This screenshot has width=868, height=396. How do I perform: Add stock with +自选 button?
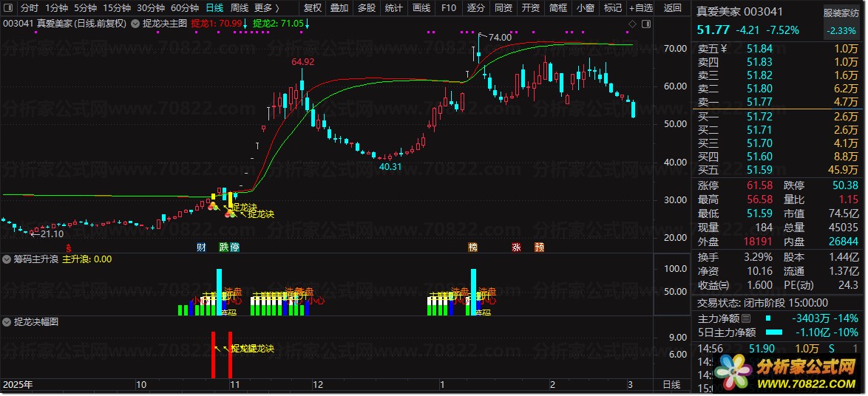(x=641, y=8)
